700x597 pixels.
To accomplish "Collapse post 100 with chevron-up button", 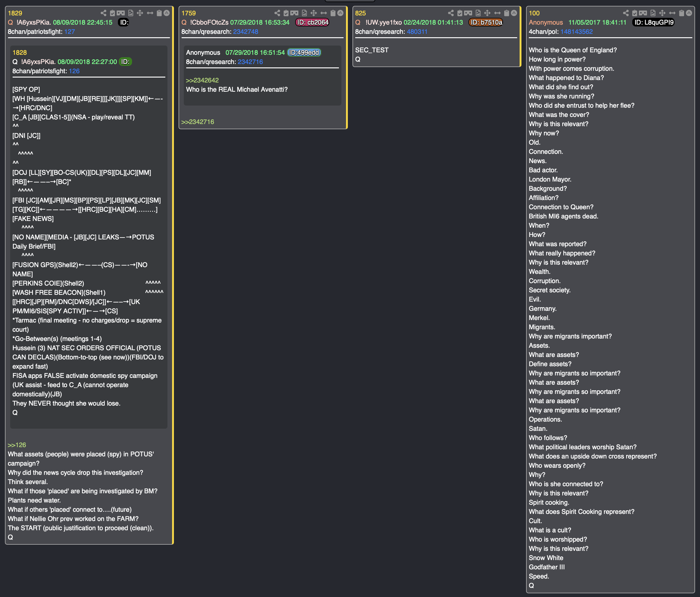I will click(x=689, y=13).
